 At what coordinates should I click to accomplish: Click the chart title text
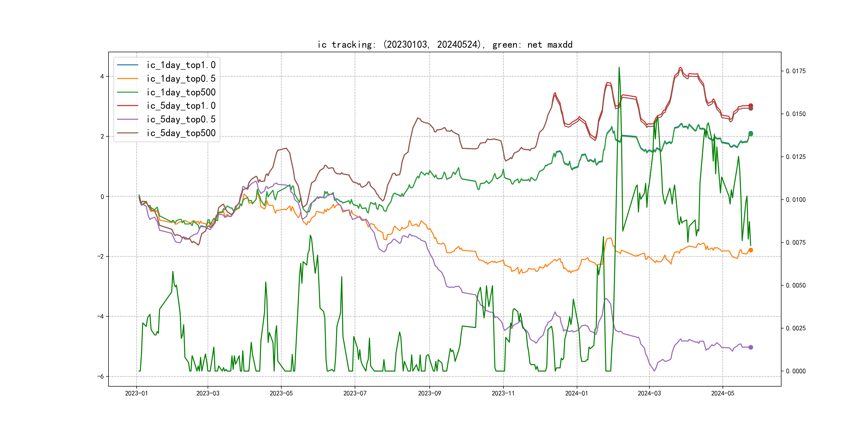[445, 44]
